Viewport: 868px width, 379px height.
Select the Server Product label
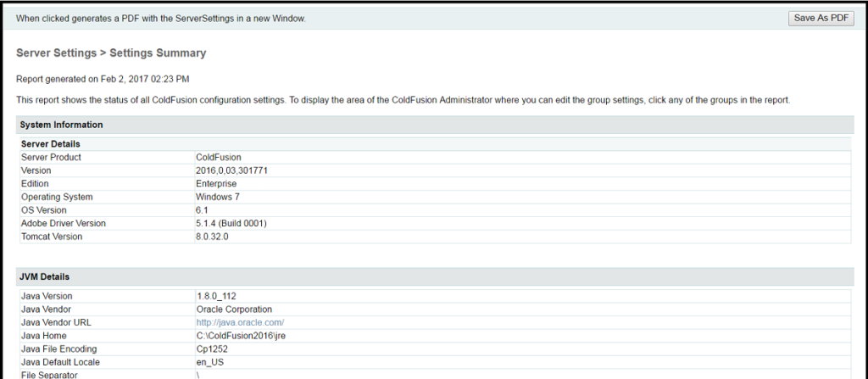[x=51, y=158]
